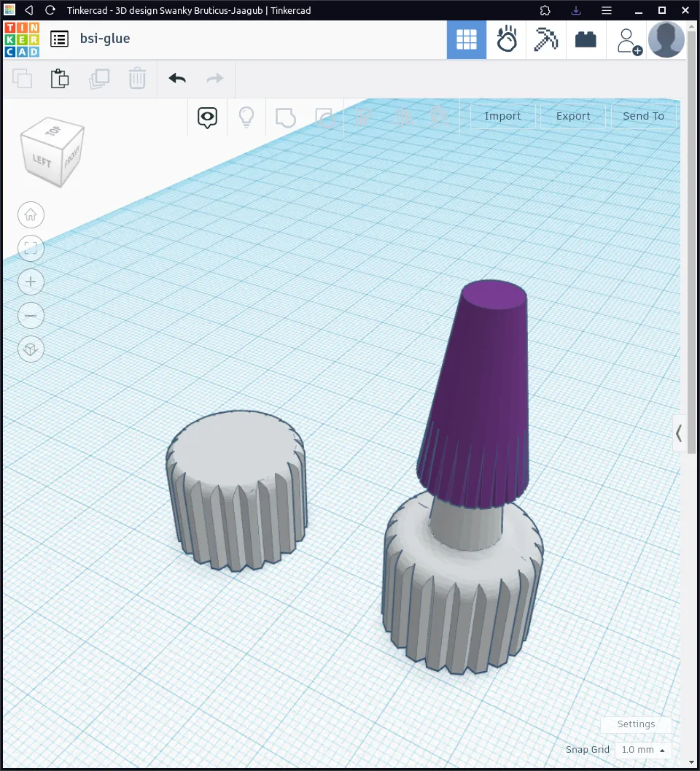
Task: Undo the last action
Action: pyautogui.click(x=177, y=78)
